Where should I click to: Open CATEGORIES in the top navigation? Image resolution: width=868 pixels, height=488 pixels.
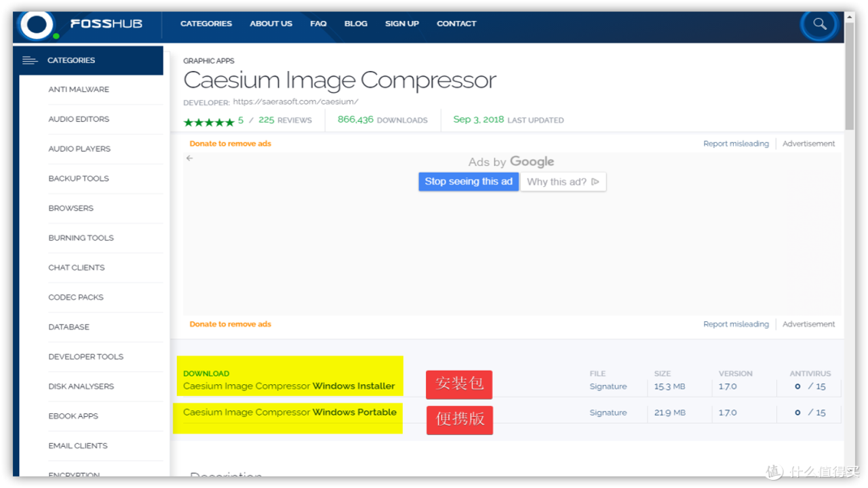206,24
